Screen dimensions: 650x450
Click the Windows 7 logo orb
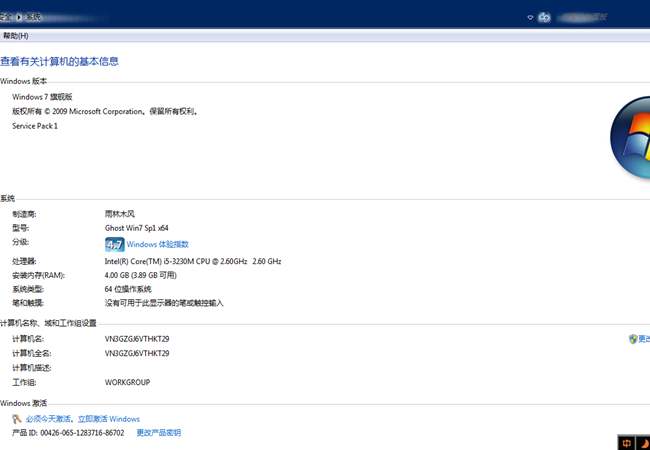(x=631, y=138)
